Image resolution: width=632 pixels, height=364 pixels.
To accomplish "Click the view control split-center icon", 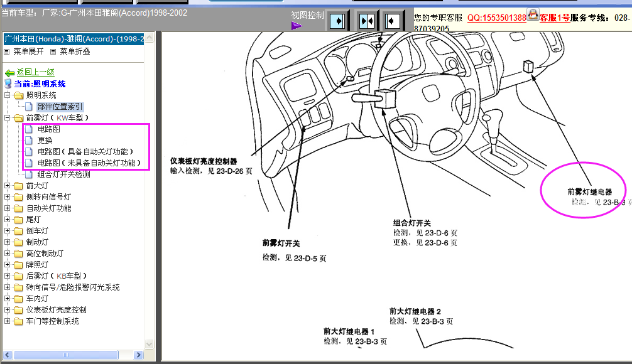I will [367, 21].
